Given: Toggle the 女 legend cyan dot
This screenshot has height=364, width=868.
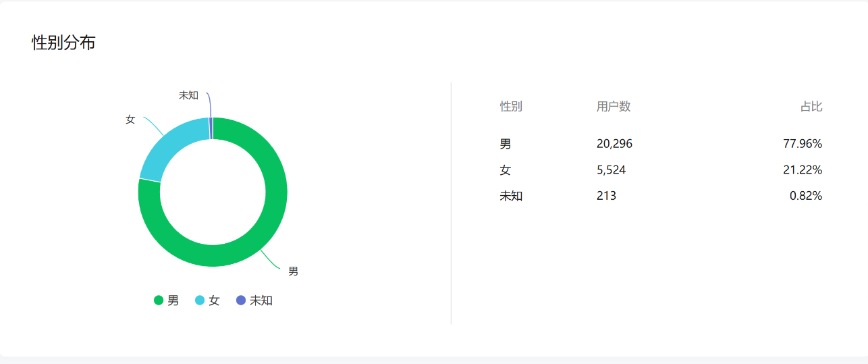Looking at the screenshot, I should [200, 301].
